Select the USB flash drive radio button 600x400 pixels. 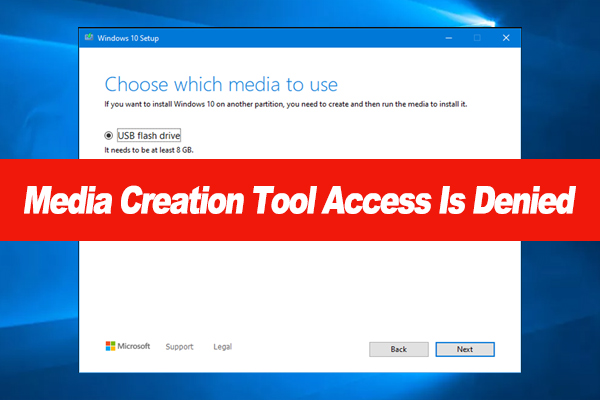click(x=109, y=134)
